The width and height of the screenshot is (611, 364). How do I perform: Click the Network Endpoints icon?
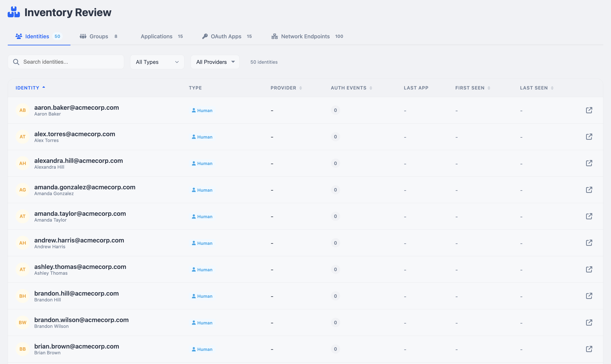(274, 36)
